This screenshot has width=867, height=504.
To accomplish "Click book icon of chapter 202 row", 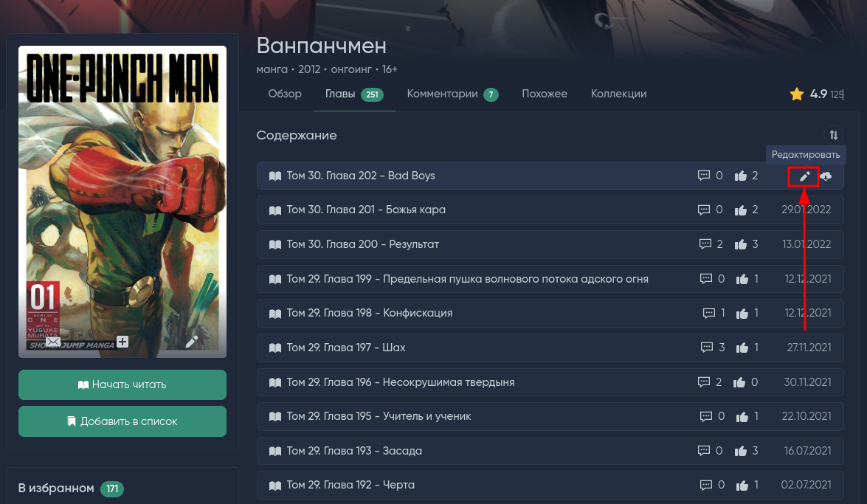I will pyautogui.click(x=274, y=176).
